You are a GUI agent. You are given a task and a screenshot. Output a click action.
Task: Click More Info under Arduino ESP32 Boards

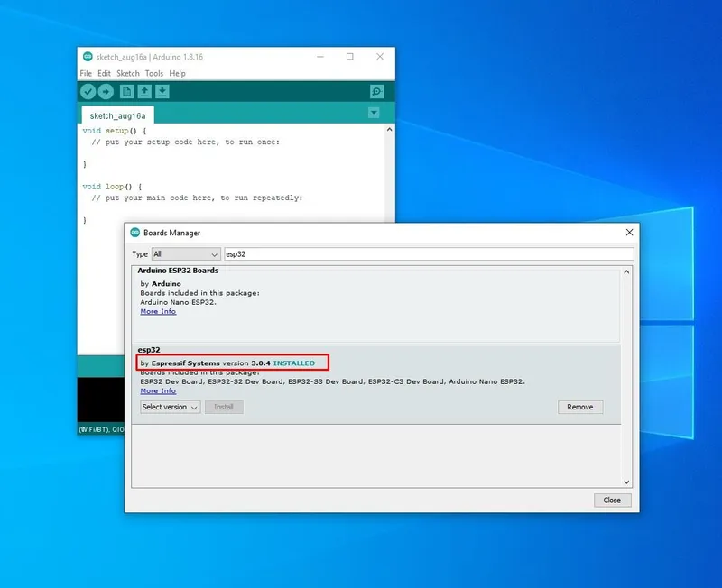(x=157, y=311)
